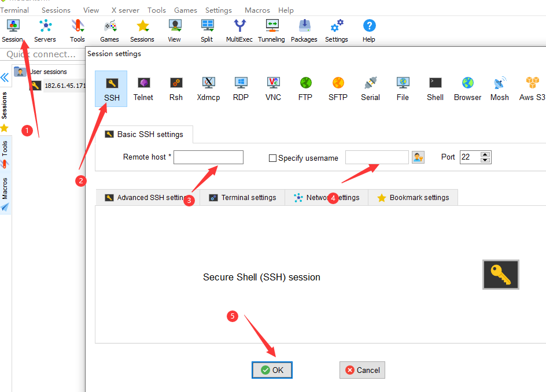The width and height of the screenshot is (546, 392).
Task: Switch to Network settings tab
Action: point(326,197)
